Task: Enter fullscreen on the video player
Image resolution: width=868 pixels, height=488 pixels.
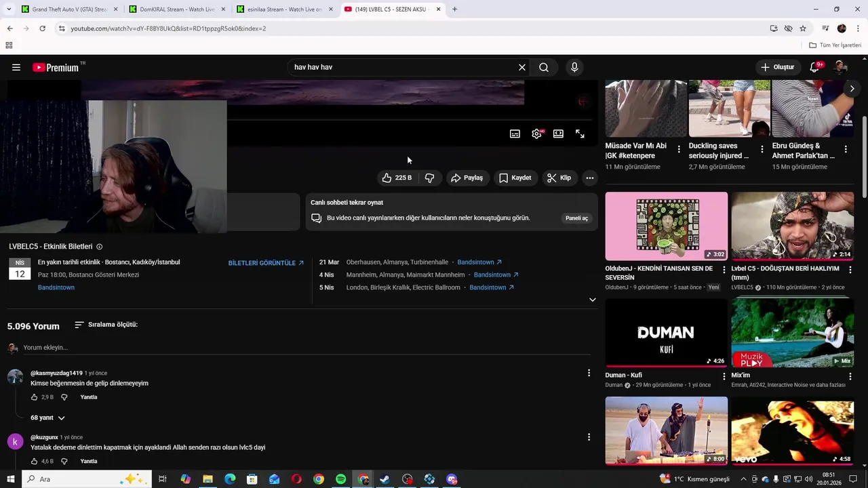Action: tap(580, 134)
